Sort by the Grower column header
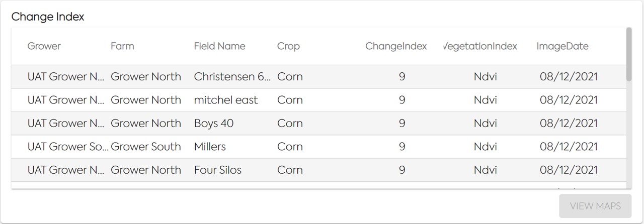The height and width of the screenshot is (224, 644). [44, 46]
